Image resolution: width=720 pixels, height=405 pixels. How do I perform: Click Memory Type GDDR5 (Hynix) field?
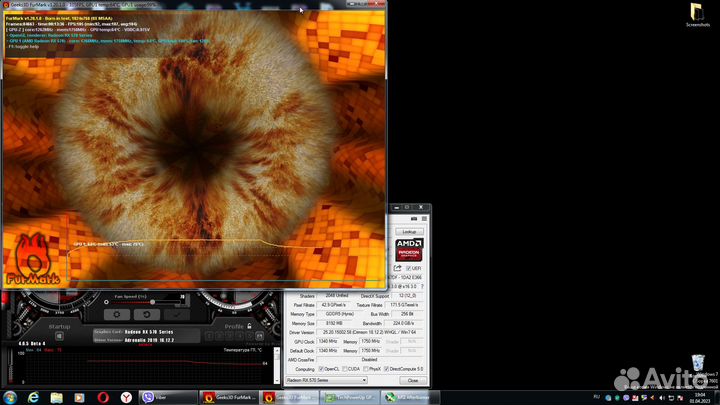[x=339, y=314]
